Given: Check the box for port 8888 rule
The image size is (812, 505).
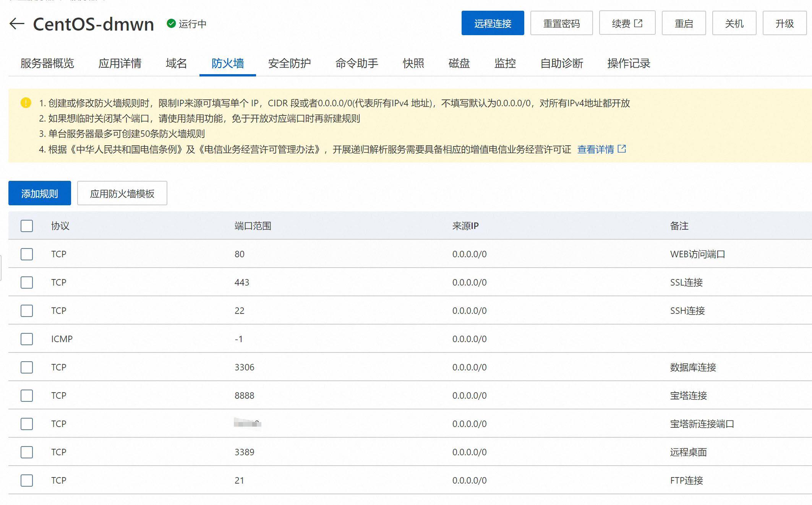Looking at the screenshot, I should click(27, 395).
